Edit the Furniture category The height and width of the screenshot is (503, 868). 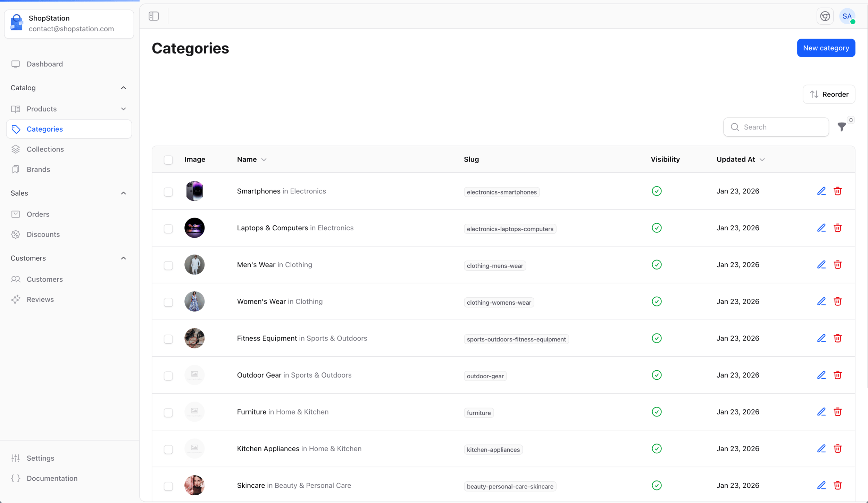[821, 412]
